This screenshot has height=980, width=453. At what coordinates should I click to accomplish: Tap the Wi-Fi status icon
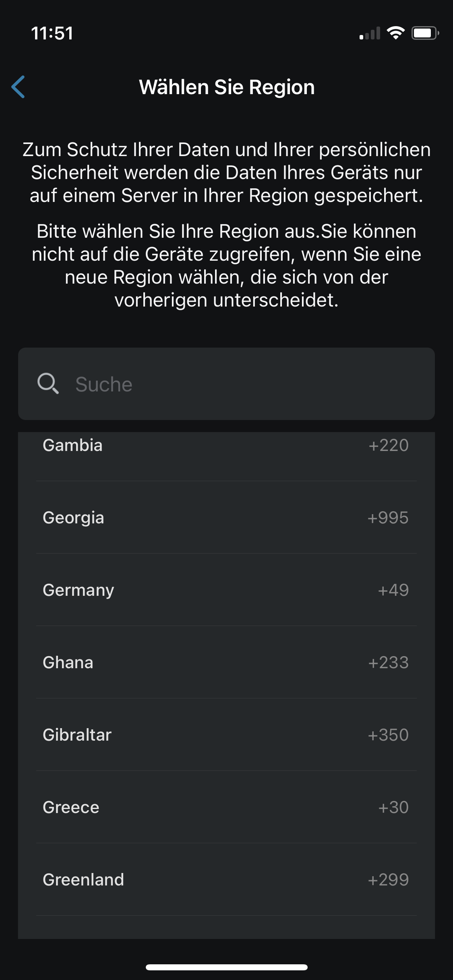[395, 33]
